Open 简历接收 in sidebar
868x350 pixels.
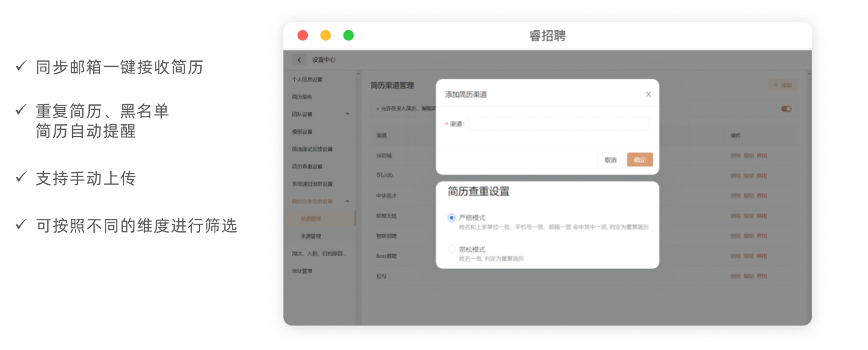[302, 97]
